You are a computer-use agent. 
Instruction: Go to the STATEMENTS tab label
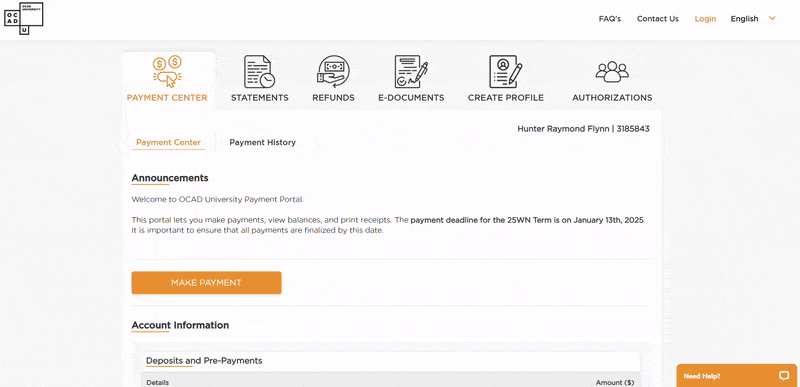click(260, 98)
